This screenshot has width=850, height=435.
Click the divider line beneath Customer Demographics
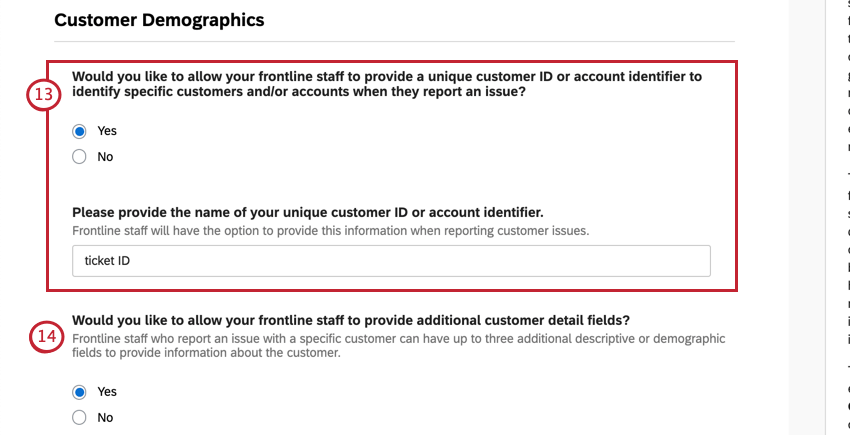(x=395, y=41)
